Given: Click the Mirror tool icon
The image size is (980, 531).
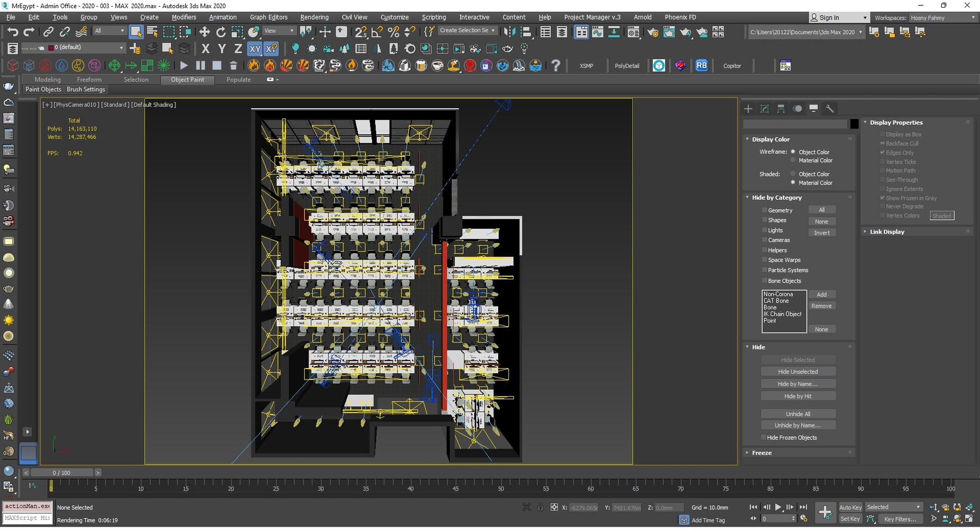Looking at the screenshot, I should pyautogui.click(x=509, y=32).
